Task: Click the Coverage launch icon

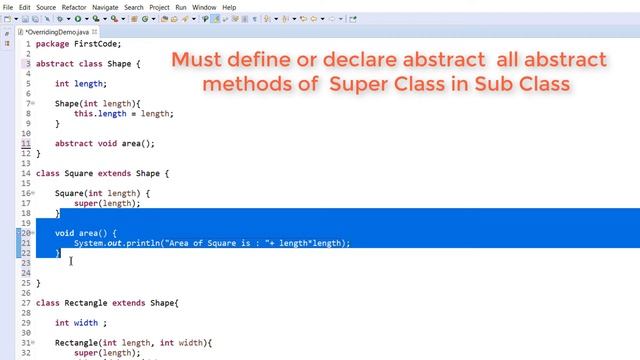Action: point(96,19)
